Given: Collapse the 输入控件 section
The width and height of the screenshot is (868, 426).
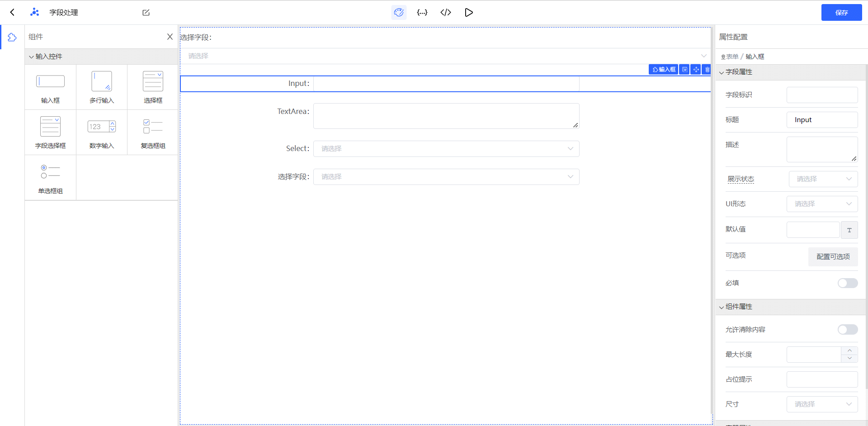Looking at the screenshot, I should click(x=45, y=57).
